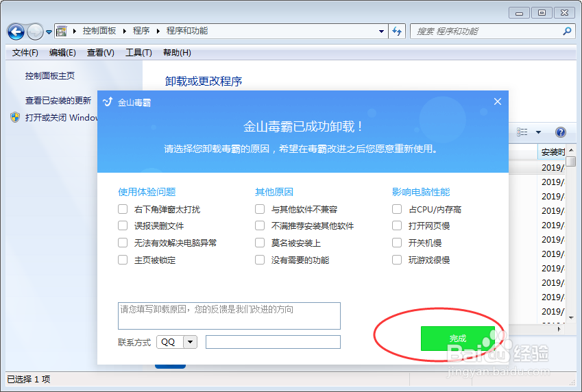Open the 文件(F) menu
This screenshot has width=582, height=392.
(25, 53)
